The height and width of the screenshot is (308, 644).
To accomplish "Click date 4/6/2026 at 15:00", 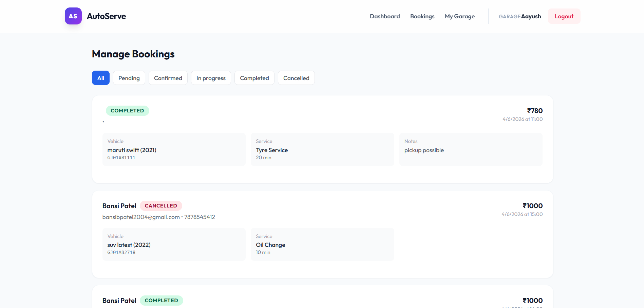I will pos(522,214).
